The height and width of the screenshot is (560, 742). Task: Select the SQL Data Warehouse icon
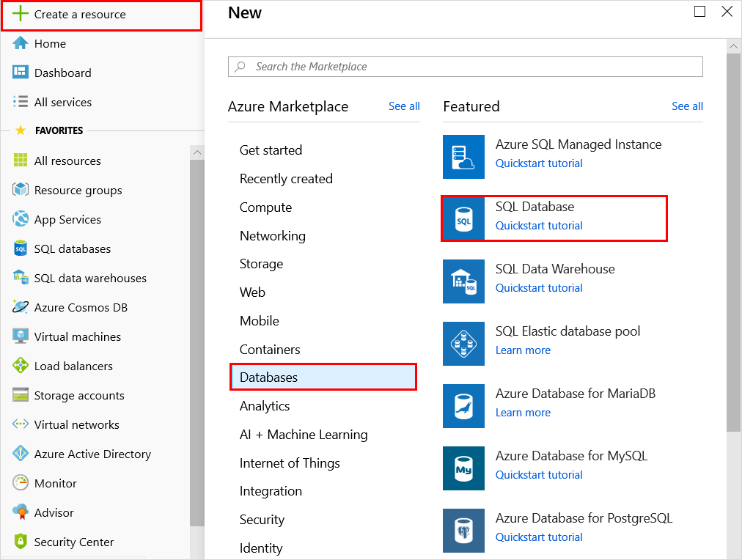pyautogui.click(x=463, y=281)
